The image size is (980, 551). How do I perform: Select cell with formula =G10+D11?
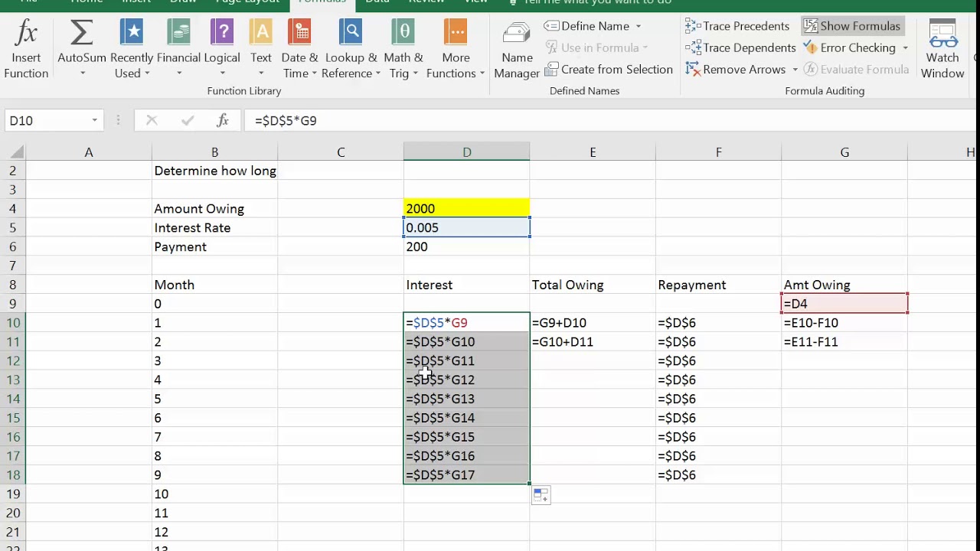593,342
